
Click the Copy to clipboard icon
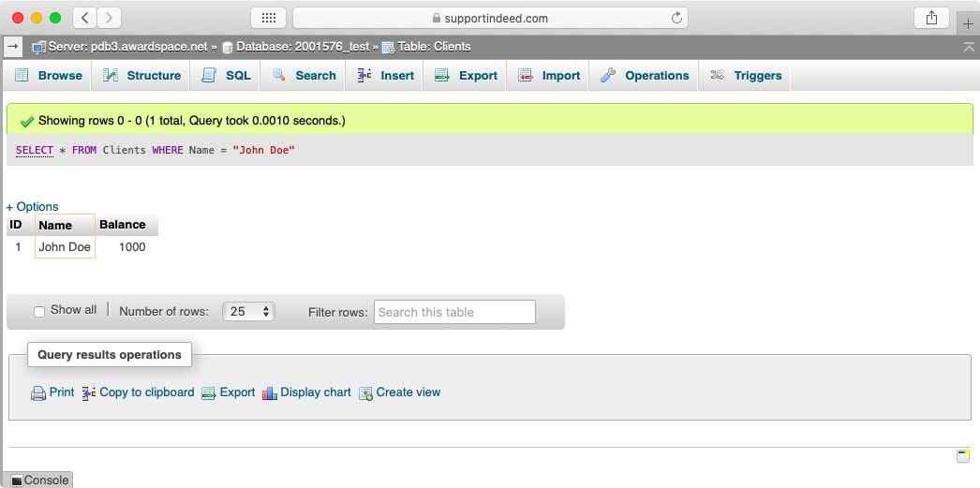click(x=89, y=393)
